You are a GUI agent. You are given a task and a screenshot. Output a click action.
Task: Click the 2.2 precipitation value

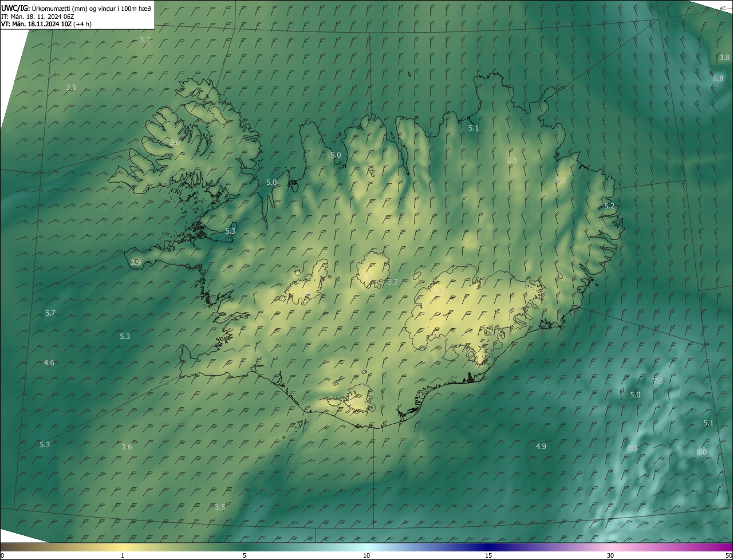pos(561,180)
